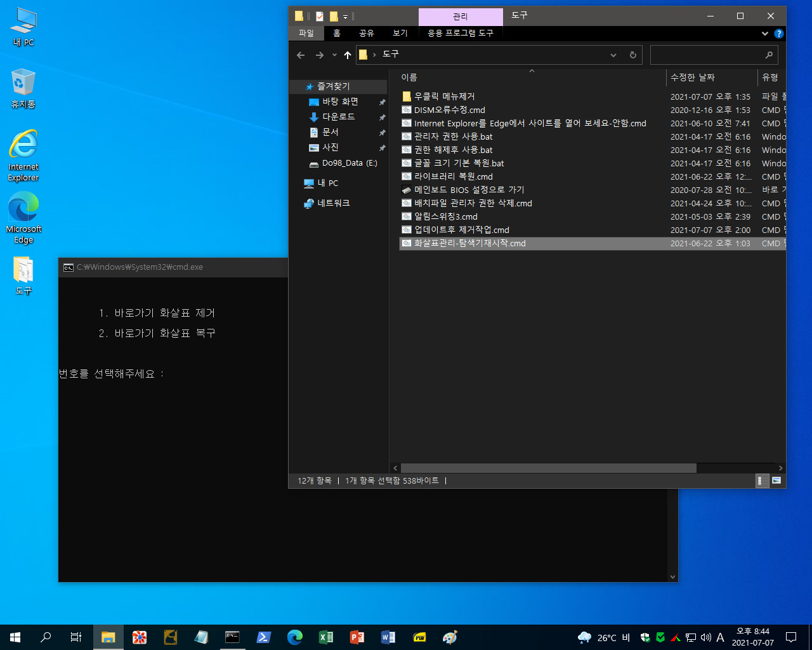
Task: Select 라이브러리 복원.cmd file
Action: click(454, 176)
